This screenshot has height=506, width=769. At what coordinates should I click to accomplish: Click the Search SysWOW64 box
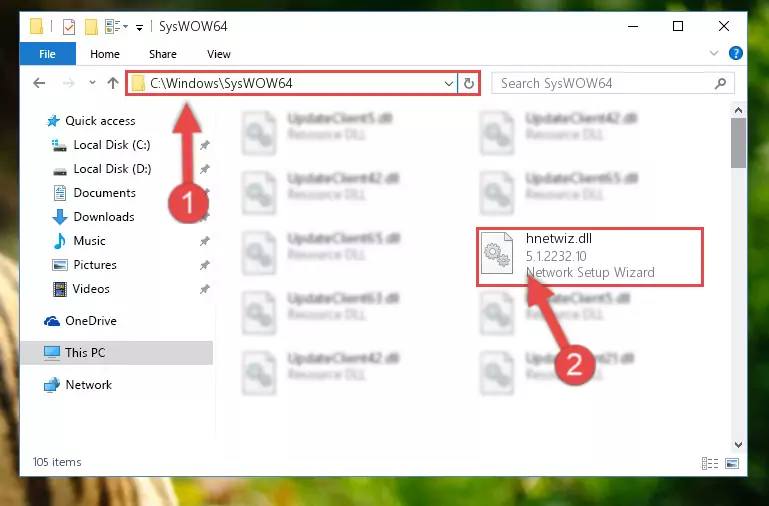click(x=613, y=83)
